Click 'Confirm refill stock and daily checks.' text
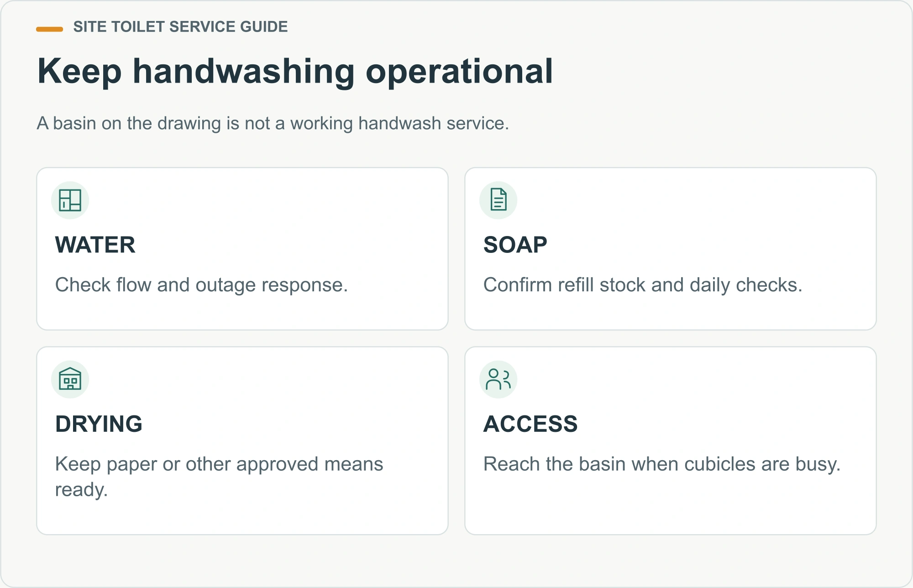 [x=643, y=285]
